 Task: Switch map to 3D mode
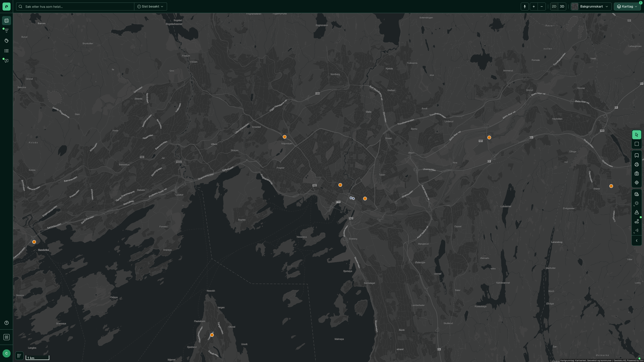coord(562,7)
